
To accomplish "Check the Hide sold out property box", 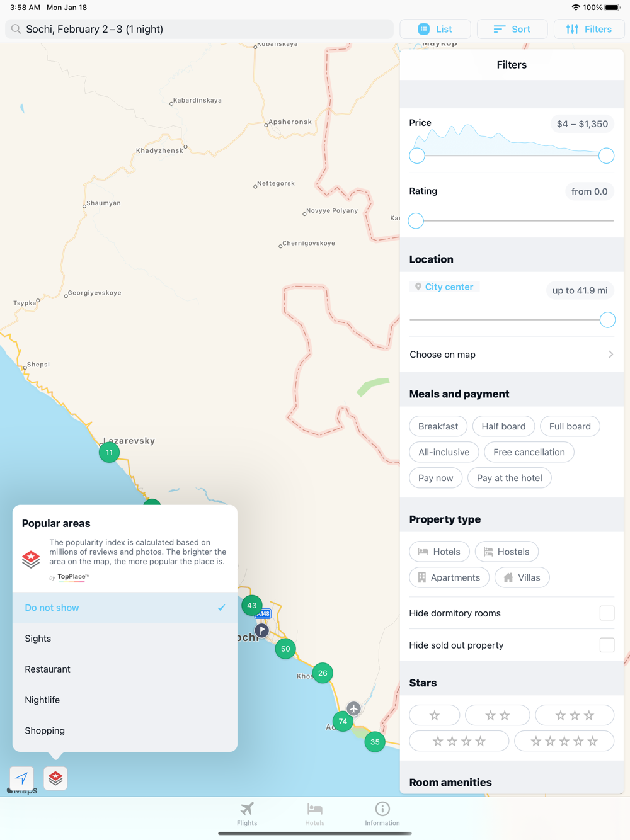I will [x=607, y=645].
